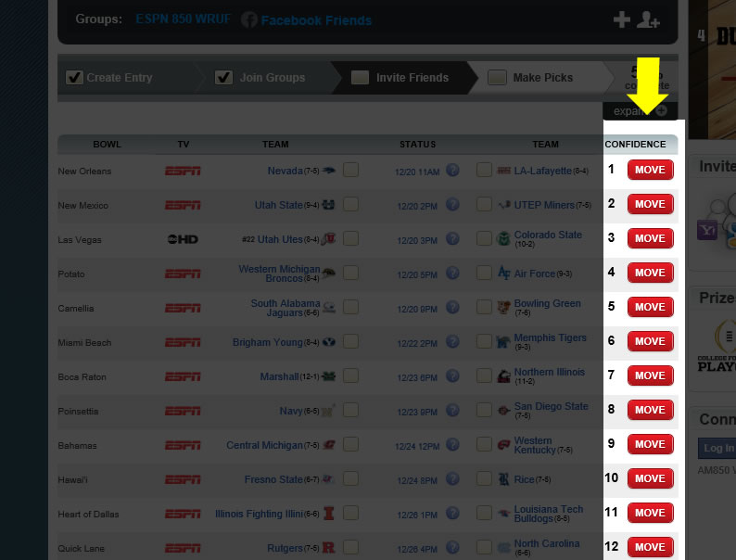Pick Brigham Young checkbox
Image resolution: width=736 pixels, height=560 pixels.
click(x=350, y=341)
